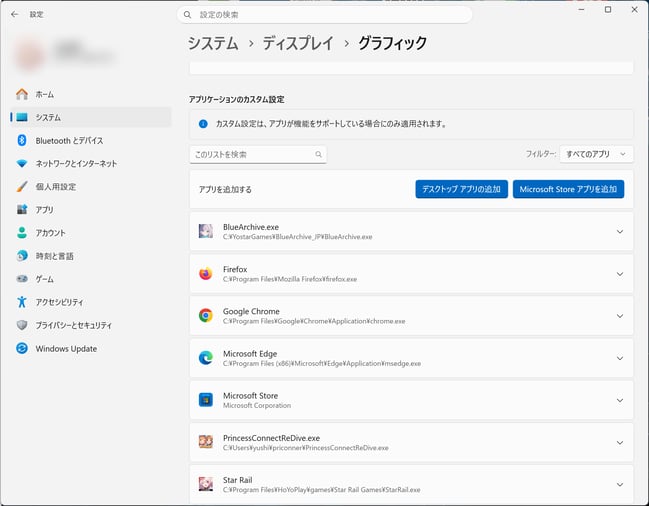Screen dimensions: 649x506
Task: Click the Microsoft Edge app icon
Action: click(x=206, y=358)
